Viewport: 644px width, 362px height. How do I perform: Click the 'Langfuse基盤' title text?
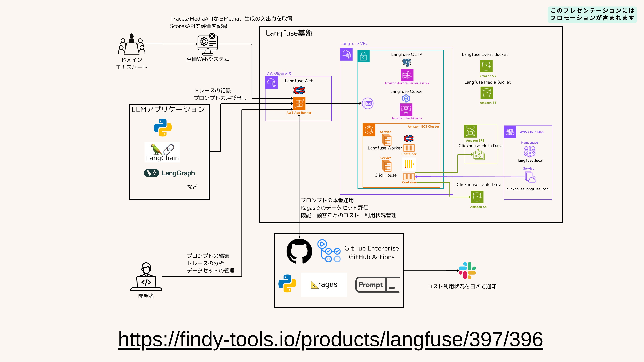click(x=289, y=33)
